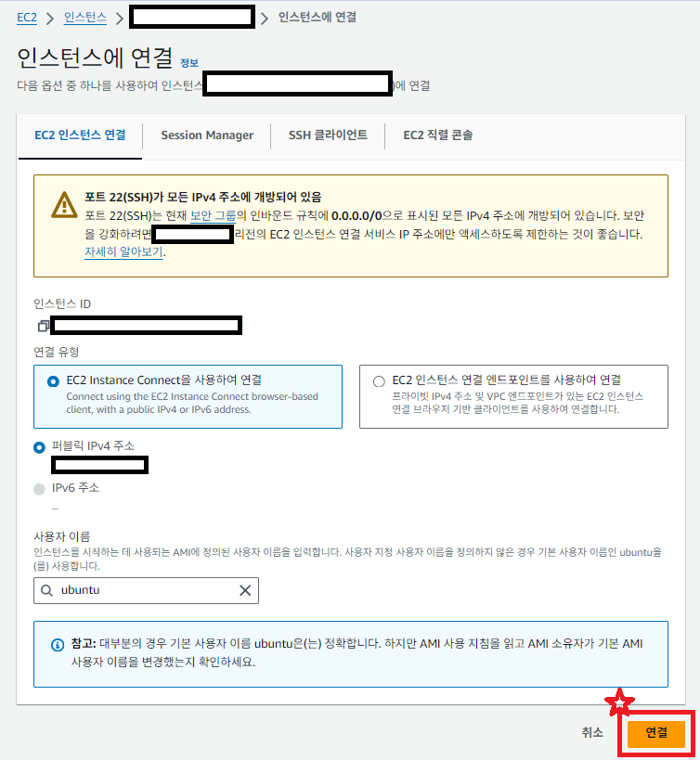Click the warning triangle icon in the alert
This screenshot has width=700, height=760.
(64, 205)
